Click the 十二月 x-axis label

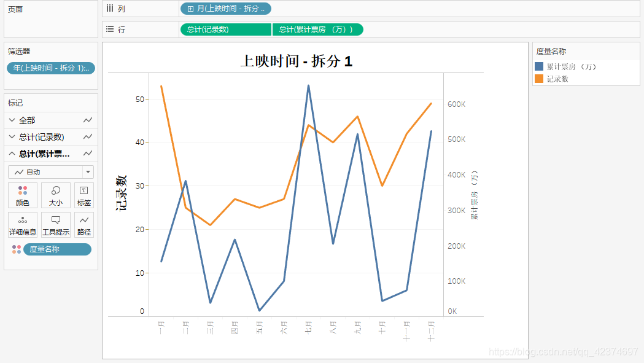click(x=431, y=331)
